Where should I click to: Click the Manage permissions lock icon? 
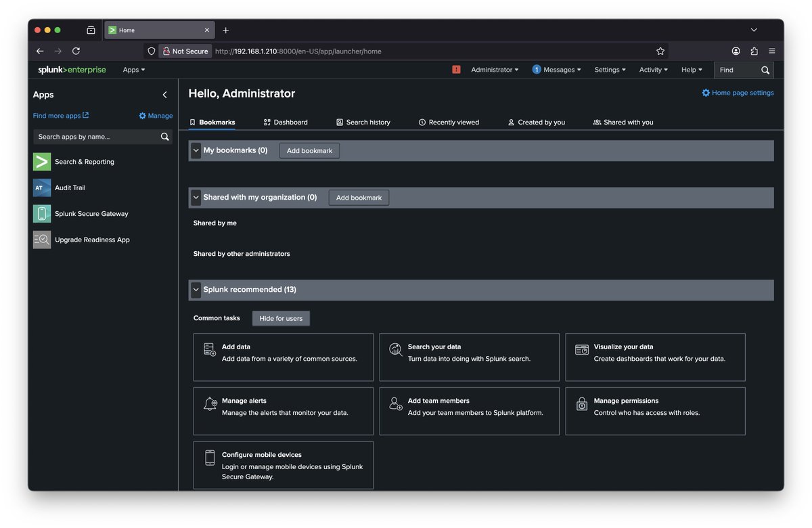[582, 403]
